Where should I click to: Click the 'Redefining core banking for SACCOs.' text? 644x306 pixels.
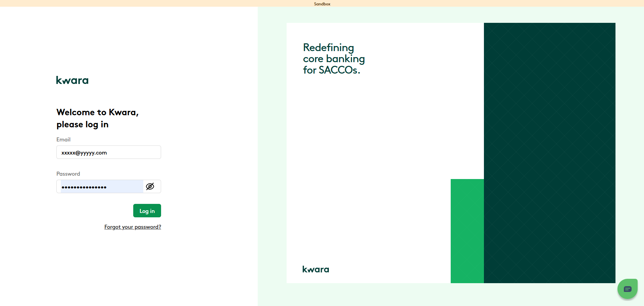334,58
